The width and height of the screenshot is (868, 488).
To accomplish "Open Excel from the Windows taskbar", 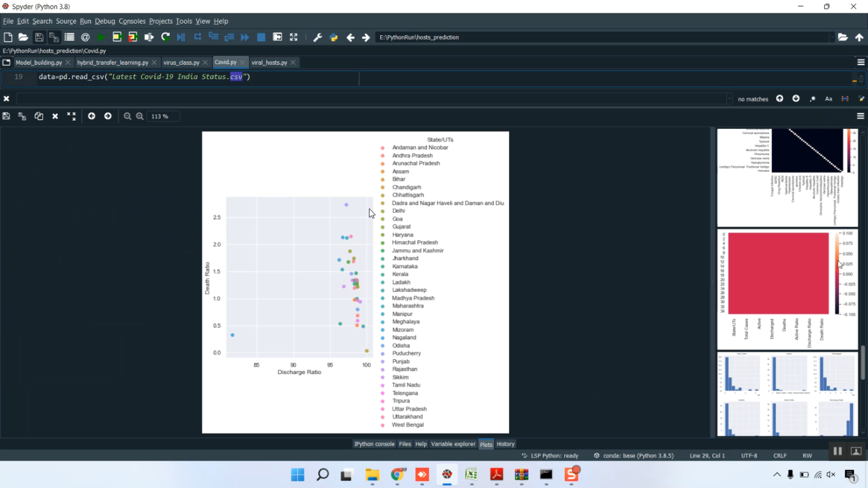I will (472, 475).
